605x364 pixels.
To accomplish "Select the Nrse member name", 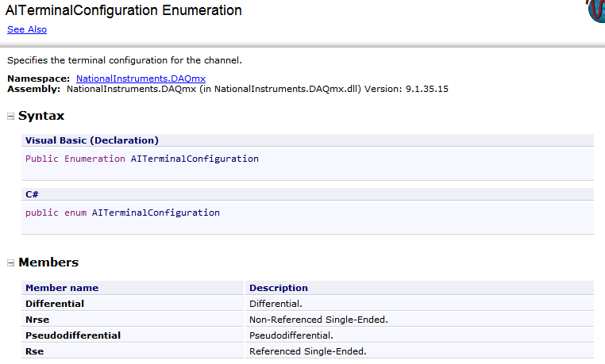I will [38, 320].
